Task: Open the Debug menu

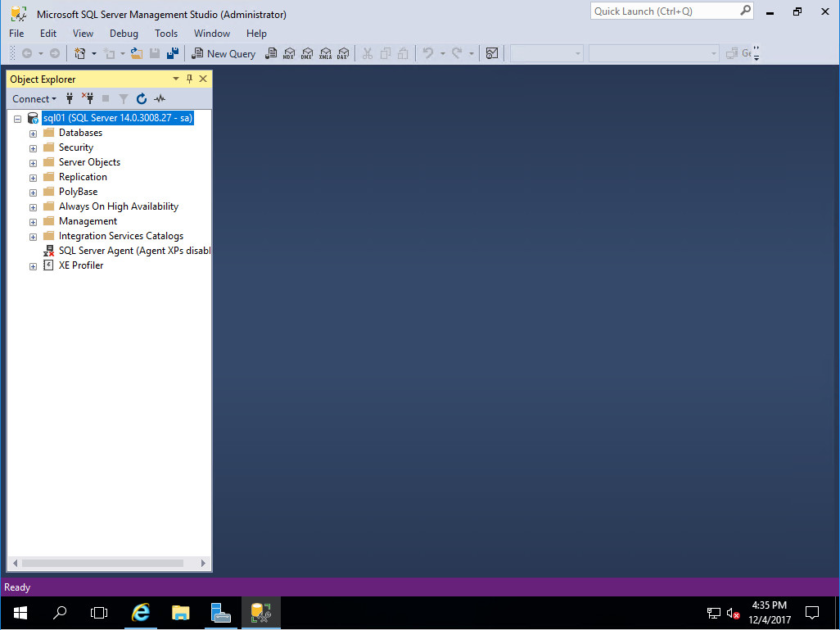Action: point(124,34)
